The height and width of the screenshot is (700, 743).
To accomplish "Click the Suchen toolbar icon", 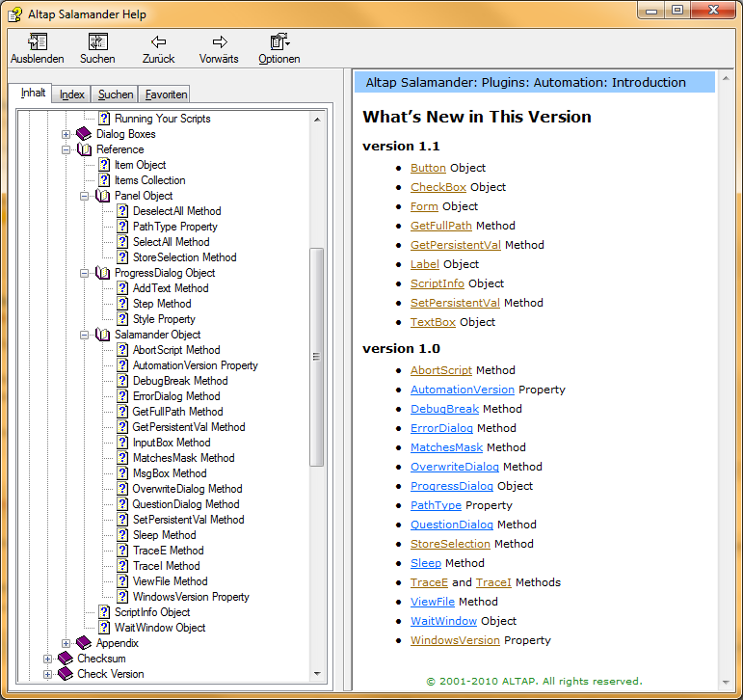I will coord(98,41).
